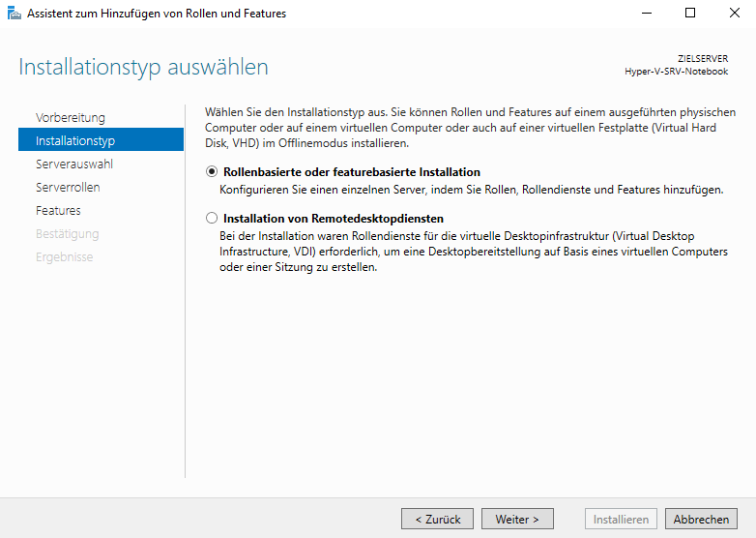Click the window title text in the title bar
The height and width of the screenshot is (538, 756).
(157, 14)
